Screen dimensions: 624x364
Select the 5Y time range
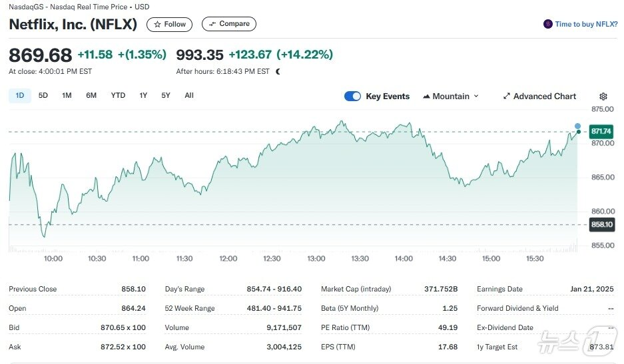(166, 96)
